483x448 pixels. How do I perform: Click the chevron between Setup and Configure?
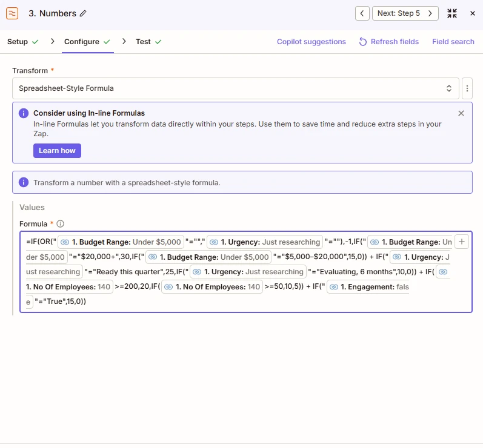(x=52, y=41)
